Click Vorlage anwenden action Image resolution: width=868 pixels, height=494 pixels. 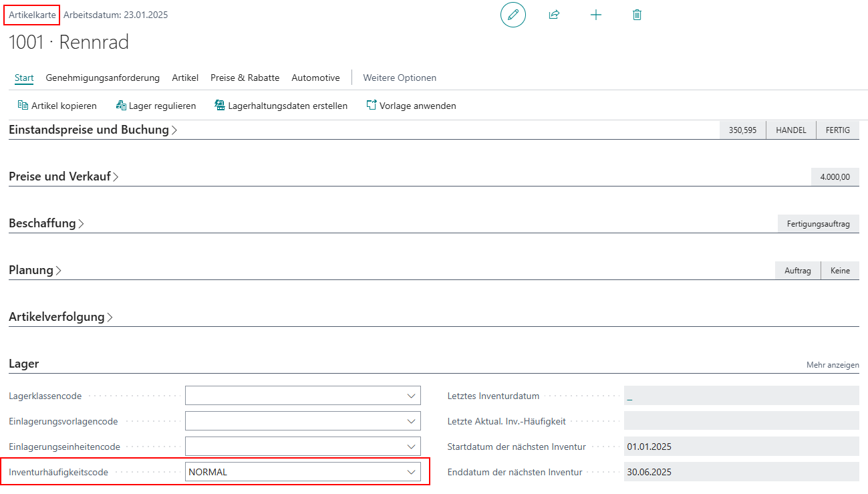point(411,106)
